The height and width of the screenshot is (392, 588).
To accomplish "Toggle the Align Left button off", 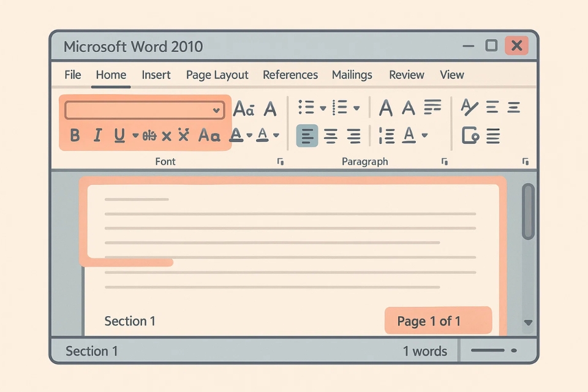I will click(x=307, y=135).
